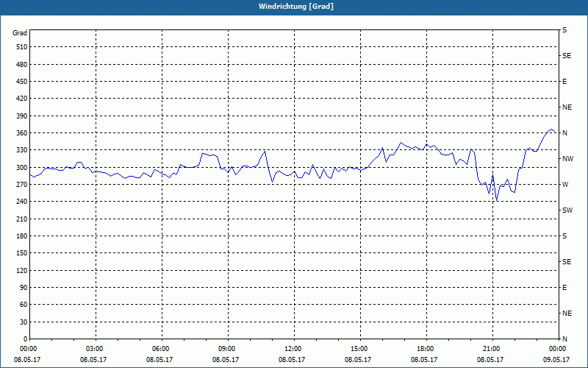Select the E compass label beside the 90 gridline
The width and height of the screenshot is (588, 368).
click(564, 288)
